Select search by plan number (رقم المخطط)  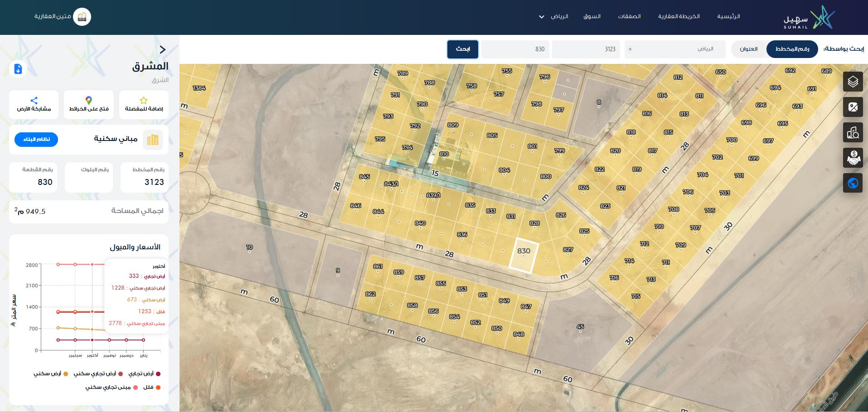pyautogui.click(x=792, y=49)
